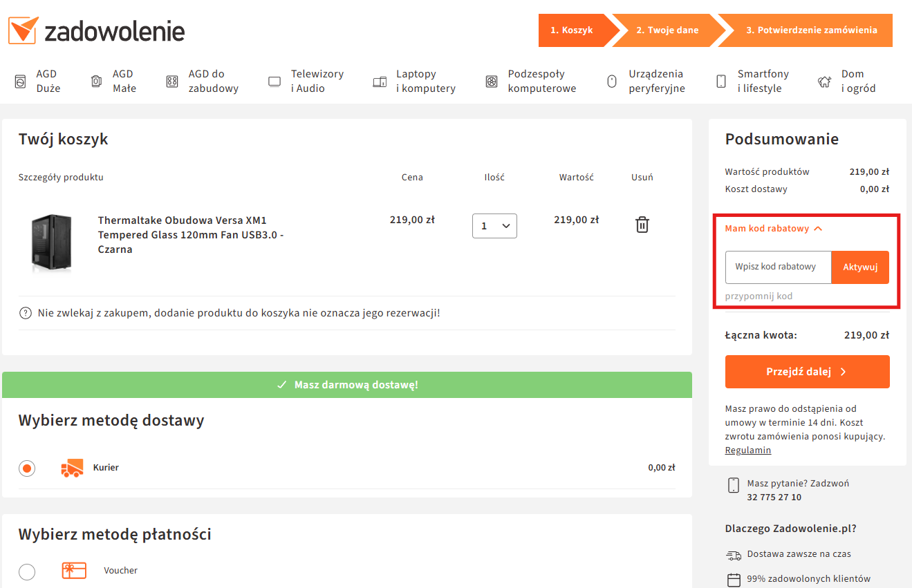Remove product using the trash icon
912x588 pixels.
click(642, 225)
